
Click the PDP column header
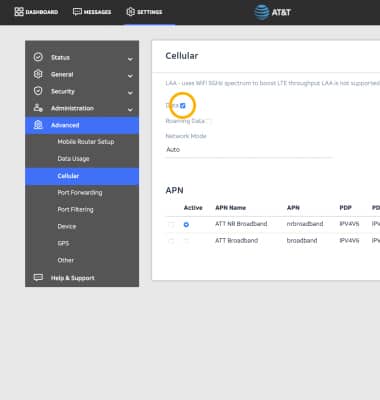(x=345, y=208)
